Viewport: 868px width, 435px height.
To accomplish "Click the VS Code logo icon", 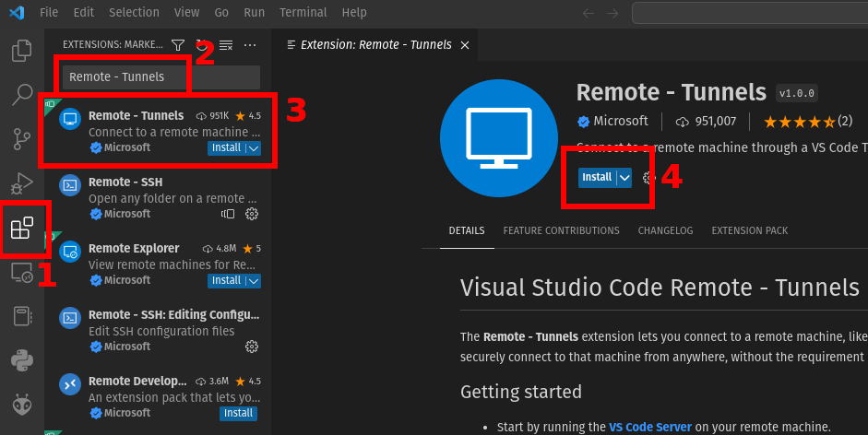I will (17, 12).
